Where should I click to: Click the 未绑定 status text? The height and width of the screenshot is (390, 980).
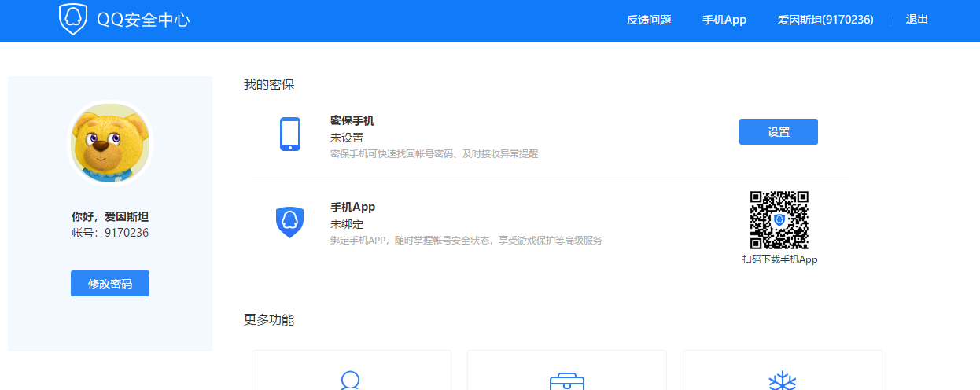coord(347,224)
